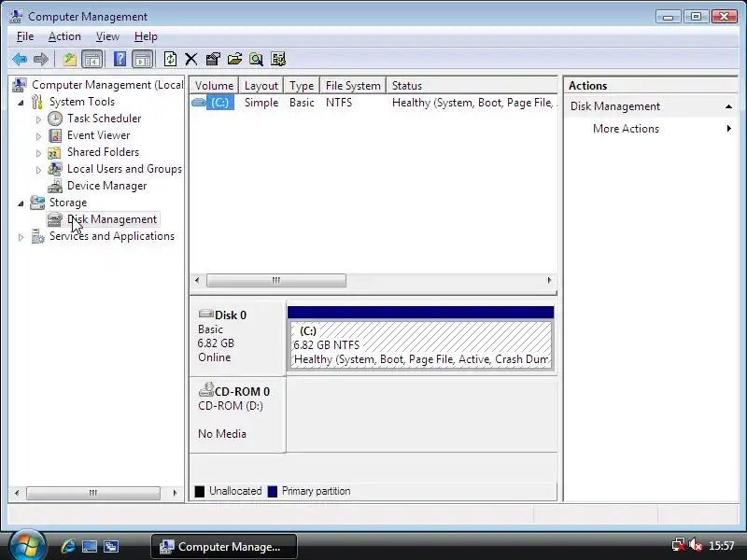Viewport: 747px width, 560px height.
Task: Click the Disk Management tree icon
Action: click(x=55, y=219)
